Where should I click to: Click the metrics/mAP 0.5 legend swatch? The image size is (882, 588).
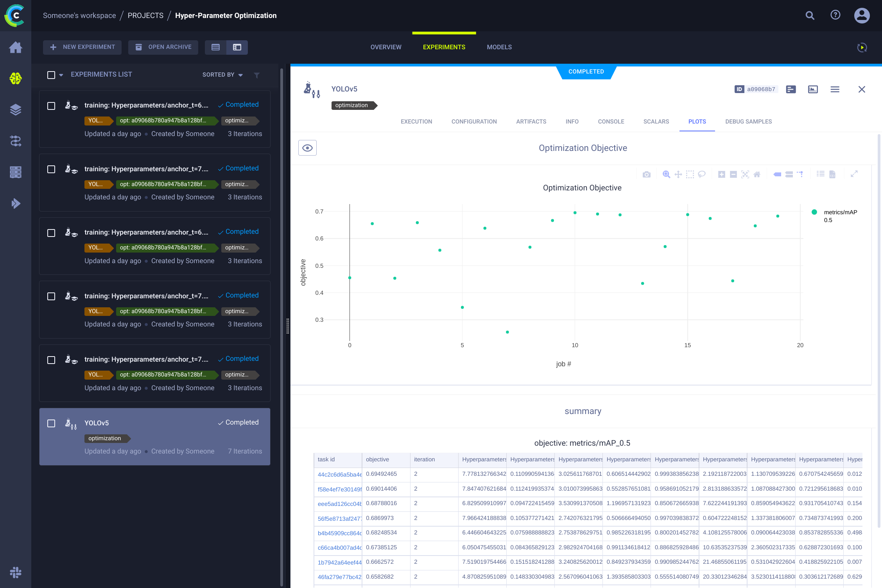(x=814, y=212)
